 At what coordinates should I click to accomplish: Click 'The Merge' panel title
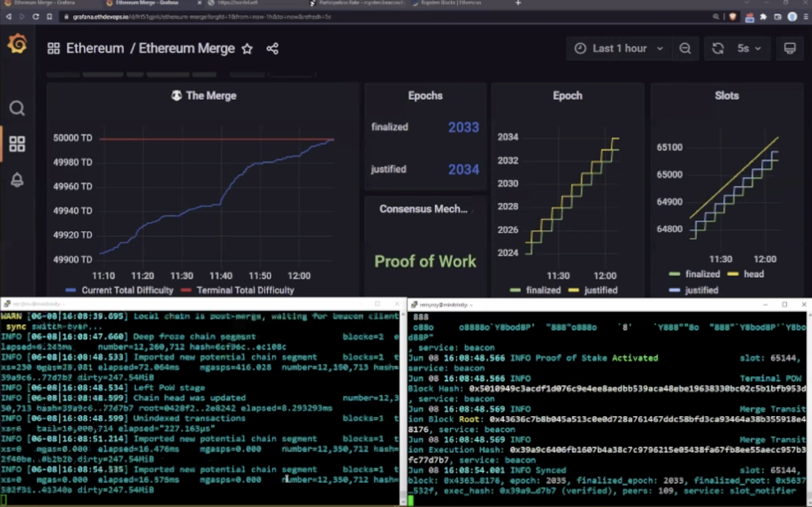(211, 96)
